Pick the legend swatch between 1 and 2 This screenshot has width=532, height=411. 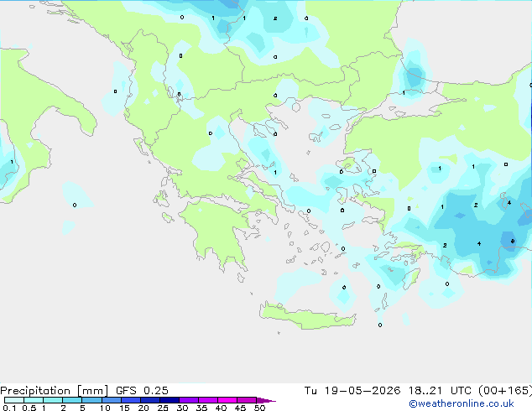53,400
